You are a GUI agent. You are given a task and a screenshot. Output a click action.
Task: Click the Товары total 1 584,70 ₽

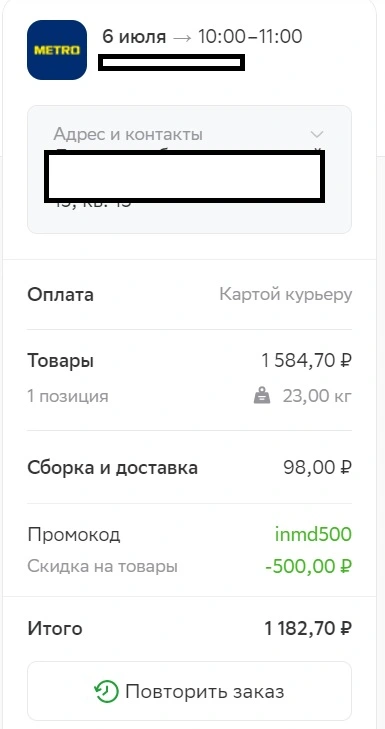(x=306, y=360)
